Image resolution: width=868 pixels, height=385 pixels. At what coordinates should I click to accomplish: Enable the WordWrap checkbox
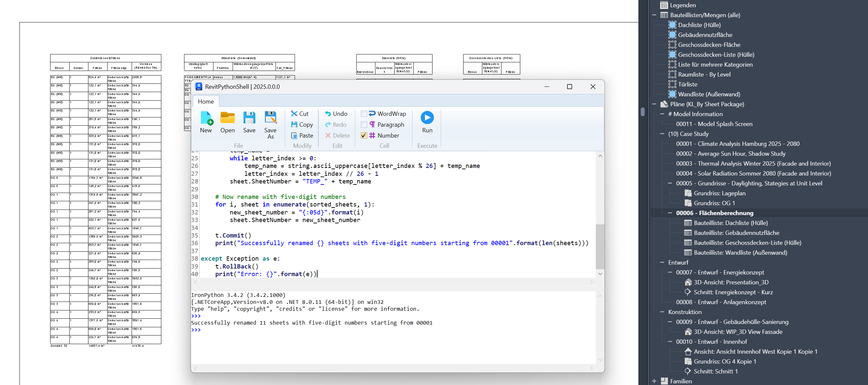point(364,114)
